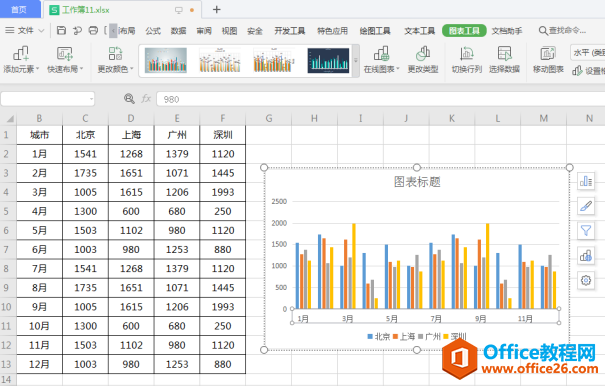Viewport: 605px width, 386px height.
Task: Click cell containing 深圳
Action: coord(223,135)
